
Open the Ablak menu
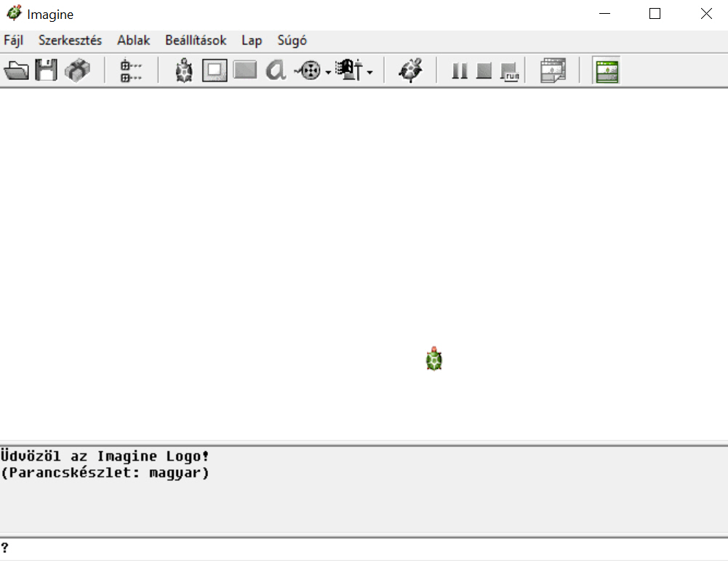(x=134, y=41)
